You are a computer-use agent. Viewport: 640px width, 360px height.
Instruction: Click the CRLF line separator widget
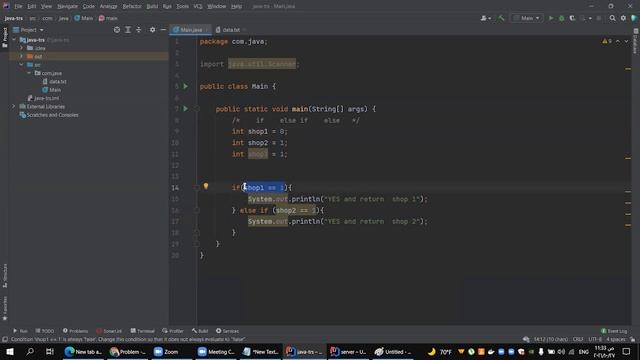coord(578,340)
